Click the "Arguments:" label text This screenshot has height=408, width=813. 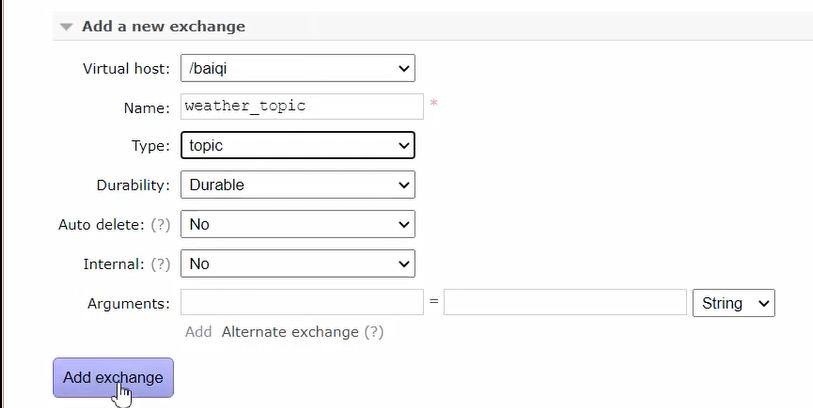128,304
